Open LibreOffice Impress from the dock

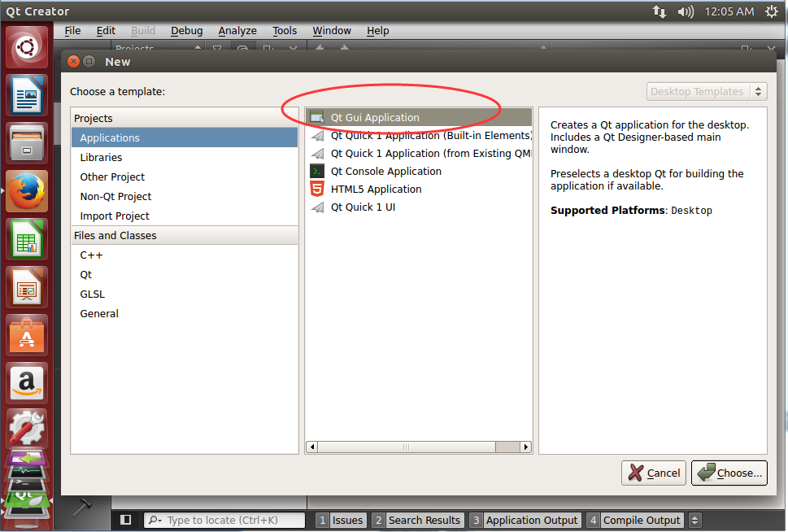click(x=27, y=287)
